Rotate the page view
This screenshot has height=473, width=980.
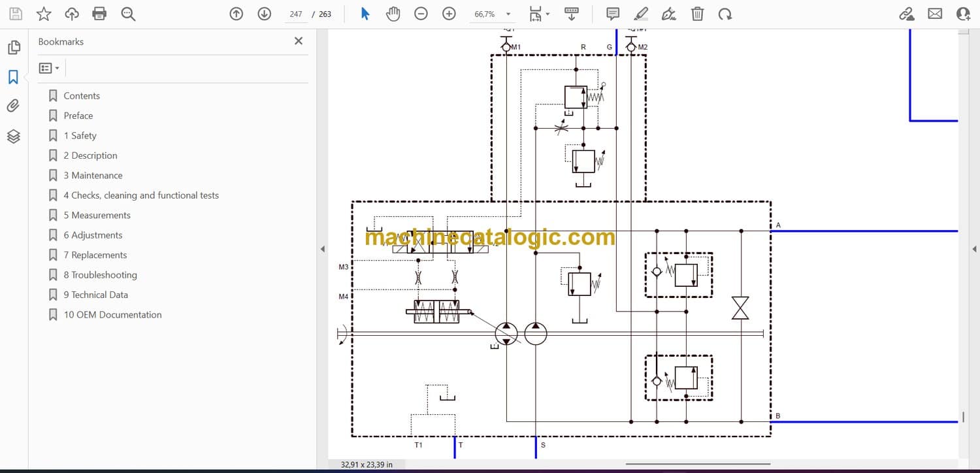click(x=725, y=14)
